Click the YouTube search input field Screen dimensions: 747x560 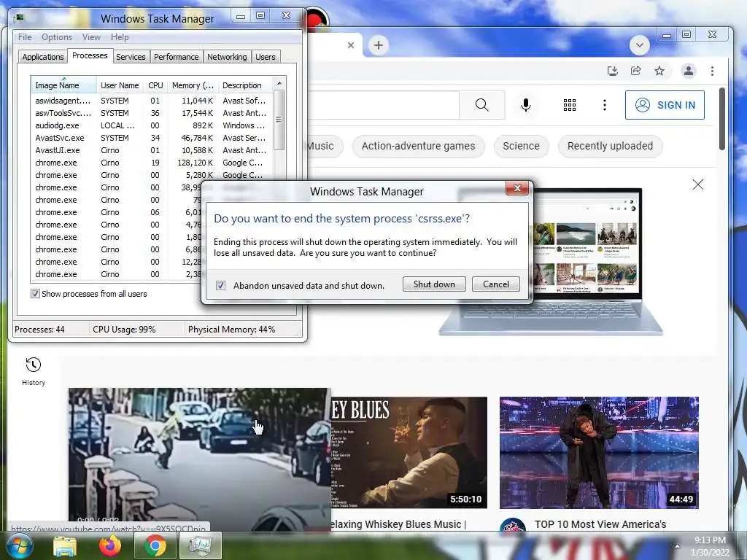coord(384,105)
